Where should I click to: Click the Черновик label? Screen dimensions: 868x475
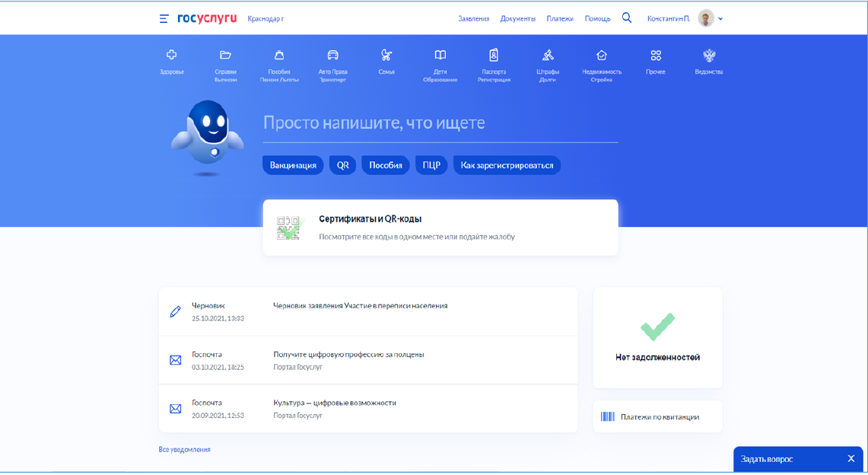pos(208,305)
